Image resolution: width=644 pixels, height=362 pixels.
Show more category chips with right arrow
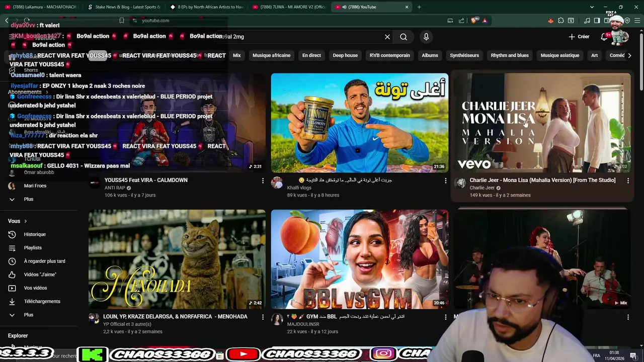(x=629, y=55)
